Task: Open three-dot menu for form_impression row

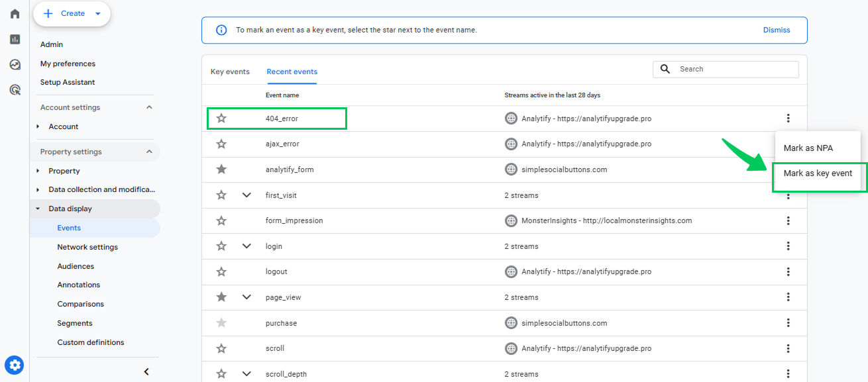Action: 788,220
